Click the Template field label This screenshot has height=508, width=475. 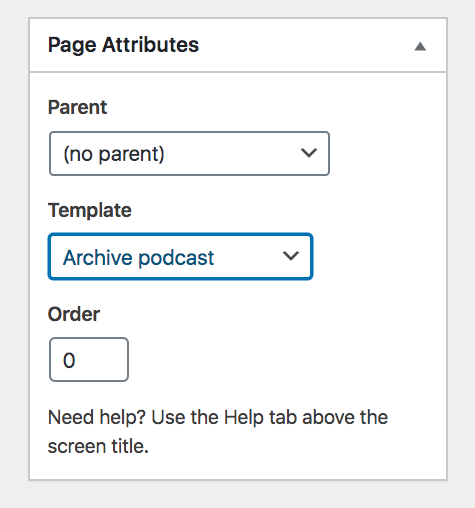point(90,210)
